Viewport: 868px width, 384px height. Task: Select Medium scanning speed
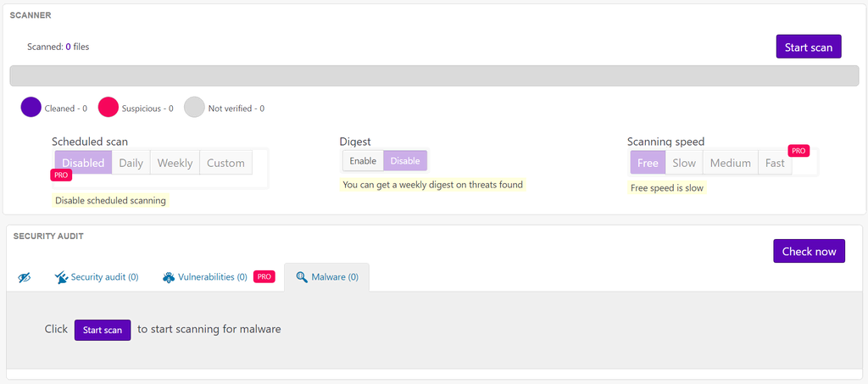tap(730, 163)
